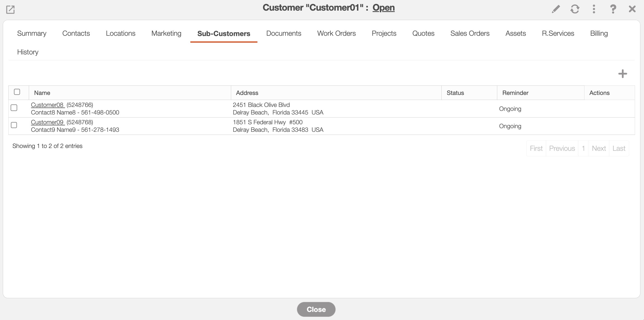This screenshot has height=320, width=644.
Task: Add a new sub-customer with plus icon
Action: 622,74
